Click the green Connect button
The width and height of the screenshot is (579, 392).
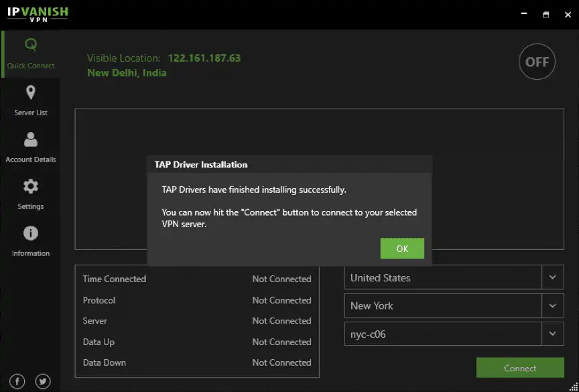click(520, 368)
